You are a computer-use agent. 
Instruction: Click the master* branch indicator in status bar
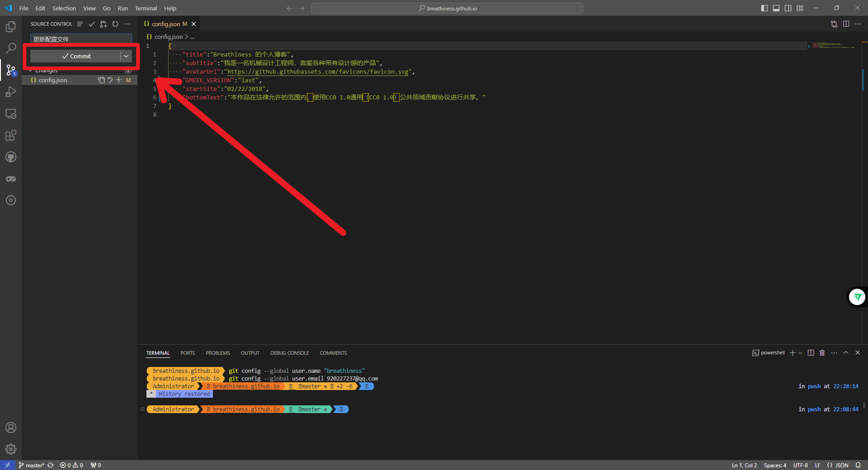(32, 465)
